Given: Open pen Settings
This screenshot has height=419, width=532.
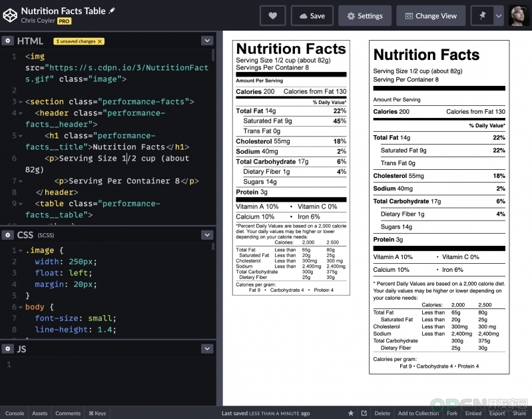Looking at the screenshot, I should [x=365, y=15].
